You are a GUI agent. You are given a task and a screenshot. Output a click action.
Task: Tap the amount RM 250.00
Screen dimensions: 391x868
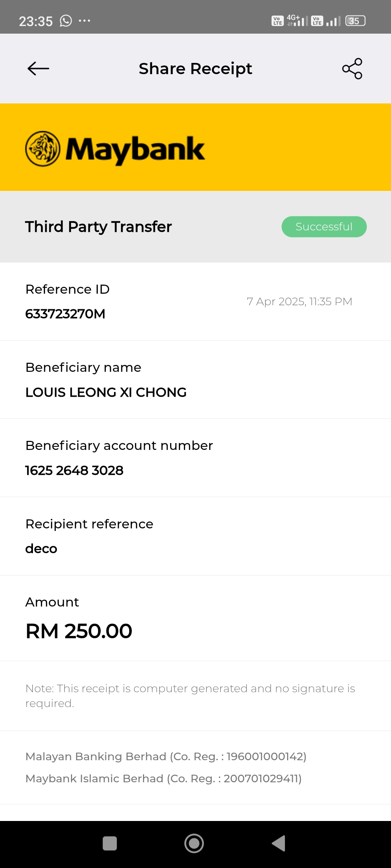coord(79,631)
